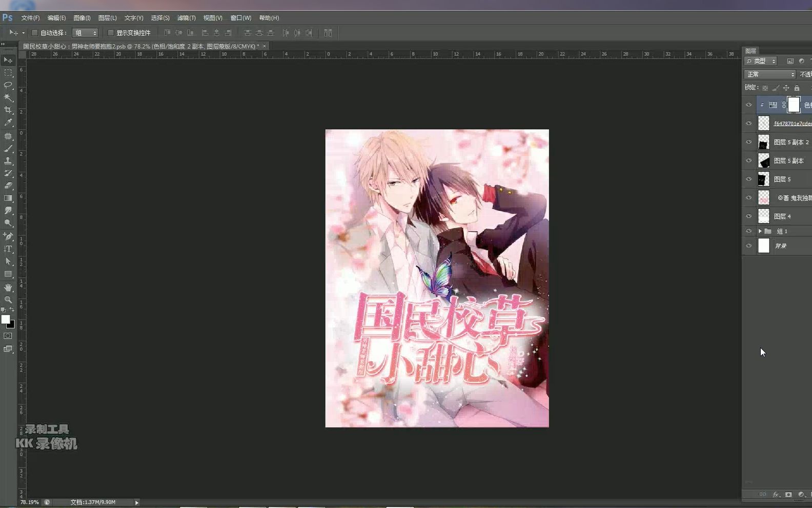
Task: Add a layer style with the fx button
Action: tap(776, 495)
